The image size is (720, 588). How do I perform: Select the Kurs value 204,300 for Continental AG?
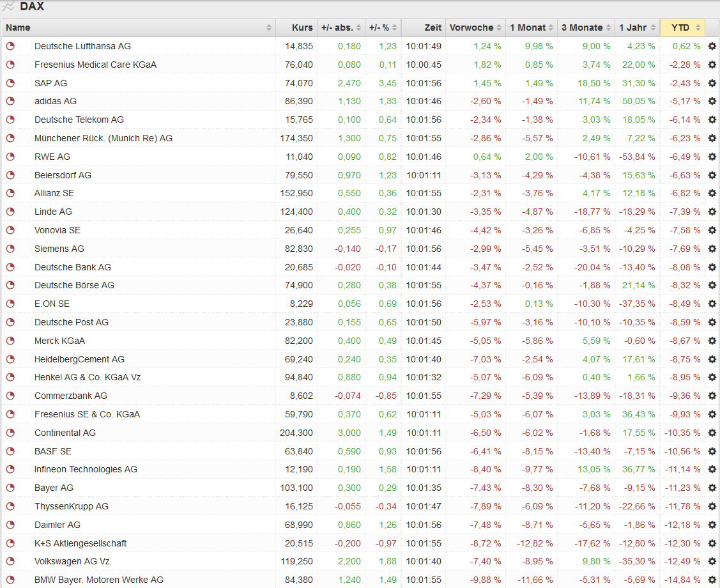pyautogui.click(x=296, y=433)
